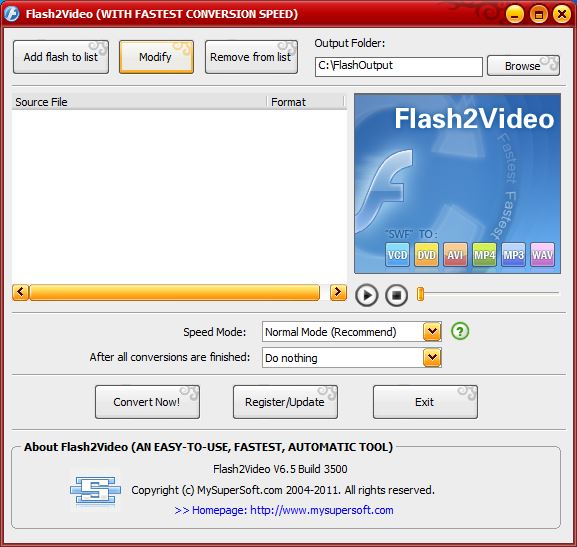Click the WAV format icon in preview
577x547 pixels.
pos(542,254)
